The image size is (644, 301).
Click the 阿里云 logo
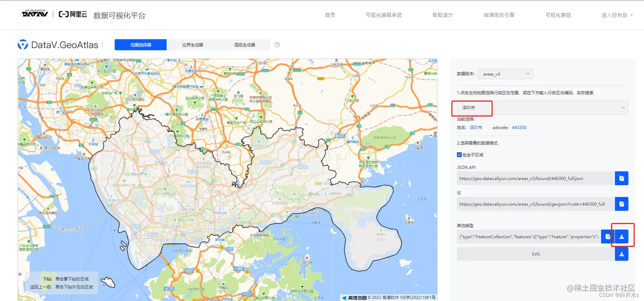(x=73, y=14)
